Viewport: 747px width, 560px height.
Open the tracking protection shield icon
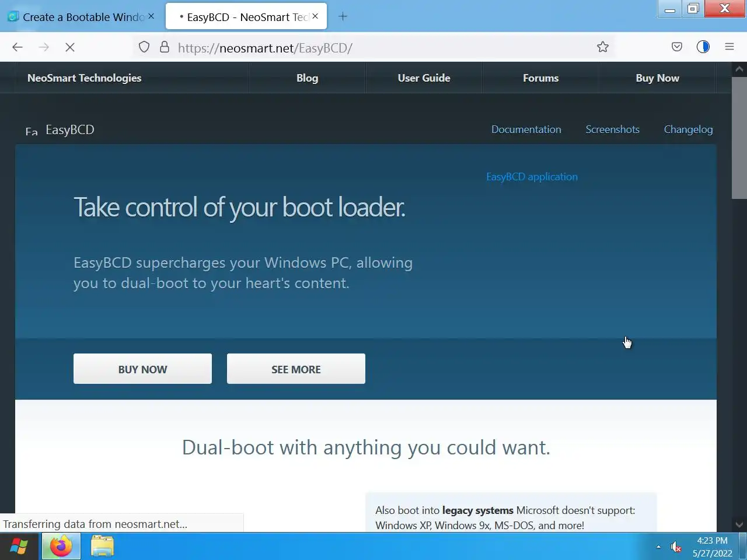pyautogui.click(x=144, y=47)
